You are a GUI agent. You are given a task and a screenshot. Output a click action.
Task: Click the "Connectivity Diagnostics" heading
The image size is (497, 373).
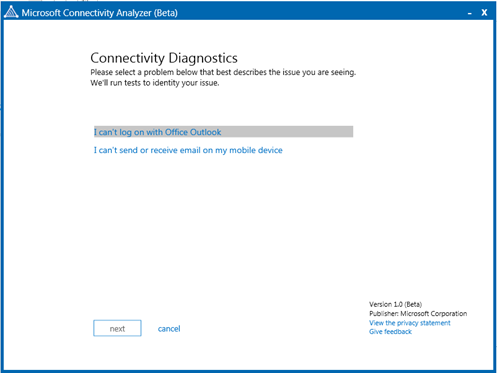click(164, 58)
